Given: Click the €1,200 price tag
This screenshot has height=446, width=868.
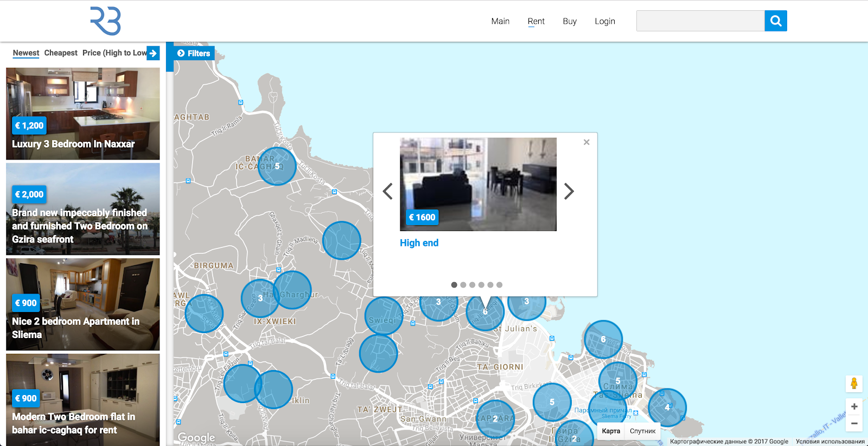Looking at the screenshot, I should click(29, 125).
